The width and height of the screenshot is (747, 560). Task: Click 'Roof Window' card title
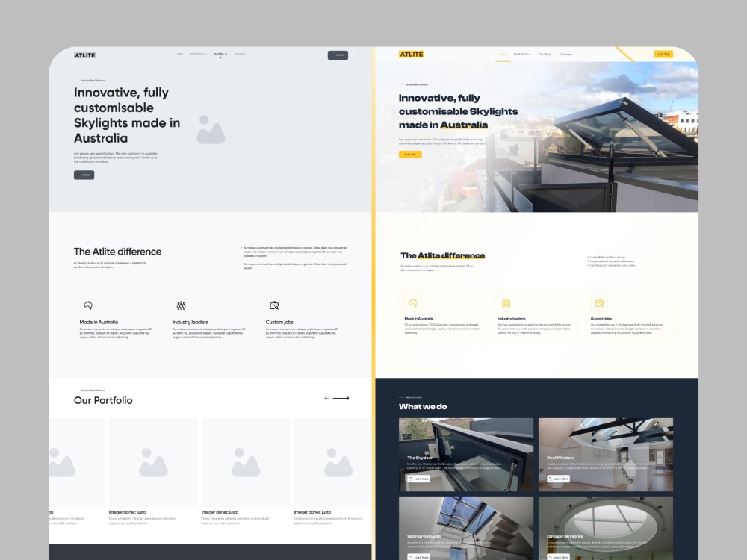pos(560,458)
